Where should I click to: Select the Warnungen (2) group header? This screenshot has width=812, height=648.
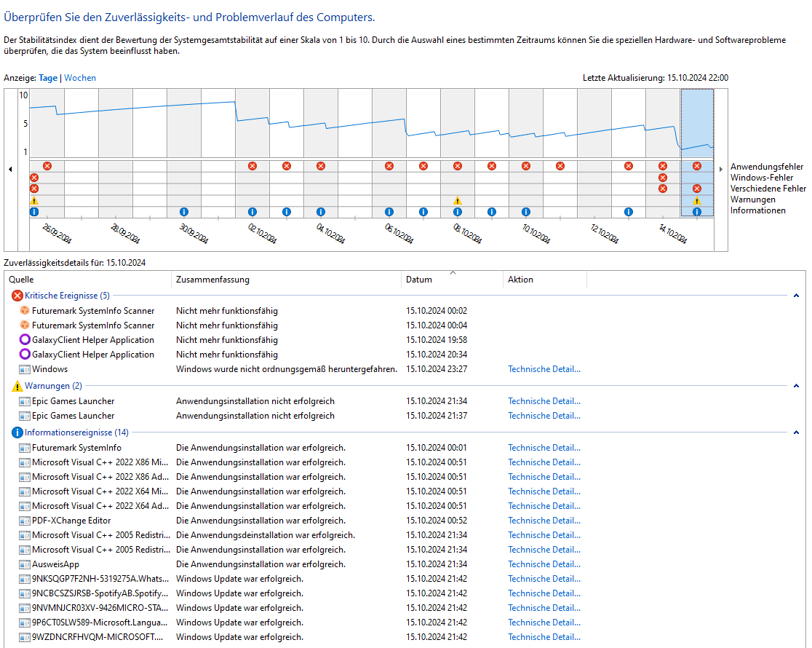(x=53, y=386)
